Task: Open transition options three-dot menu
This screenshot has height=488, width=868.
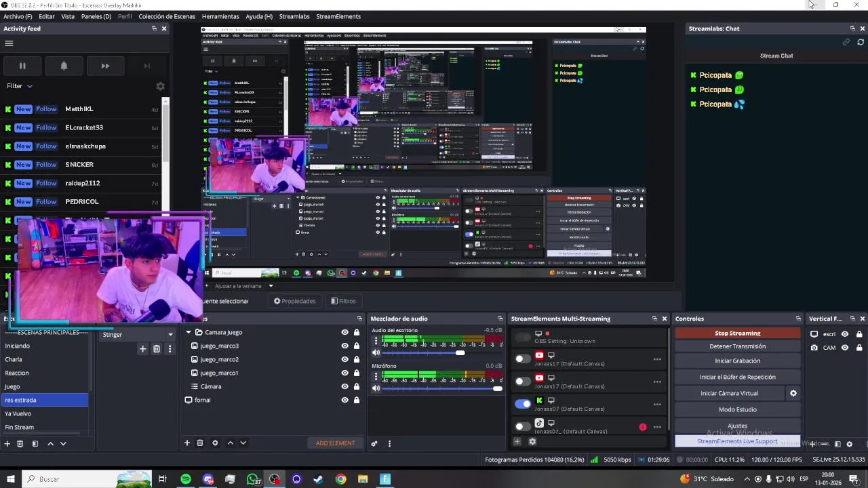Action: [170, 348]
